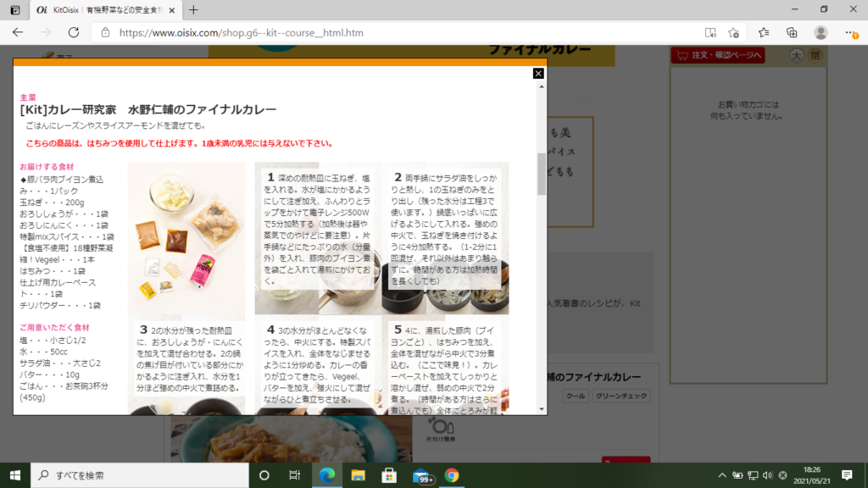Click the すべてを検索 taskbar search box

[x=140, y=475]
